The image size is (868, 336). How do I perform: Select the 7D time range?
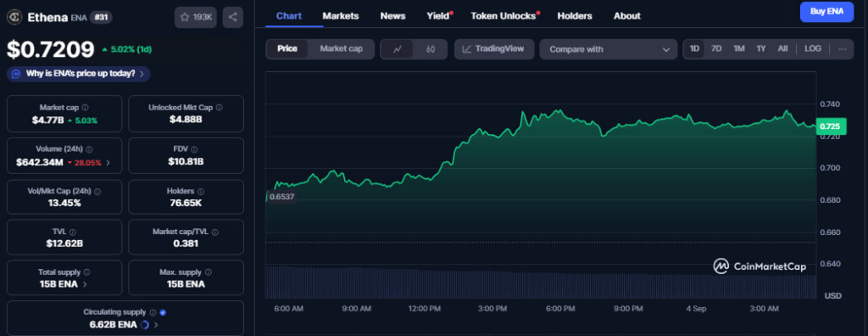coord(715,49)
